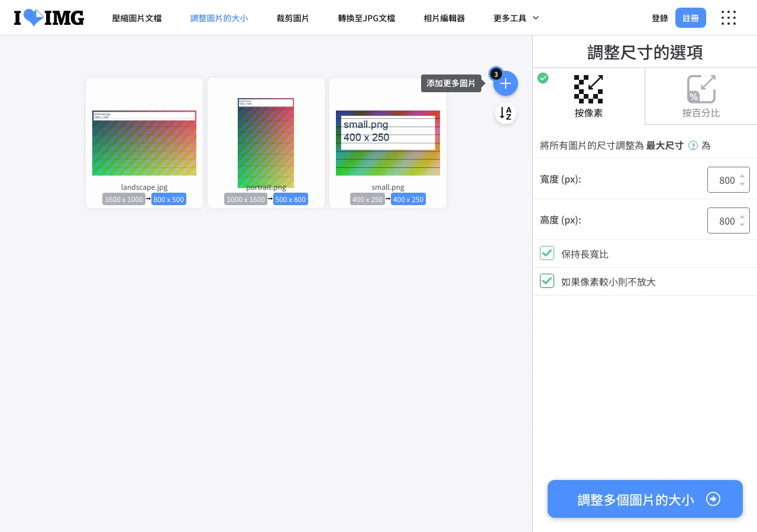This screenshot has height=532, width=757.
Task: Open 相片編輯器 from the navigation bar
Action: [444, 18]
